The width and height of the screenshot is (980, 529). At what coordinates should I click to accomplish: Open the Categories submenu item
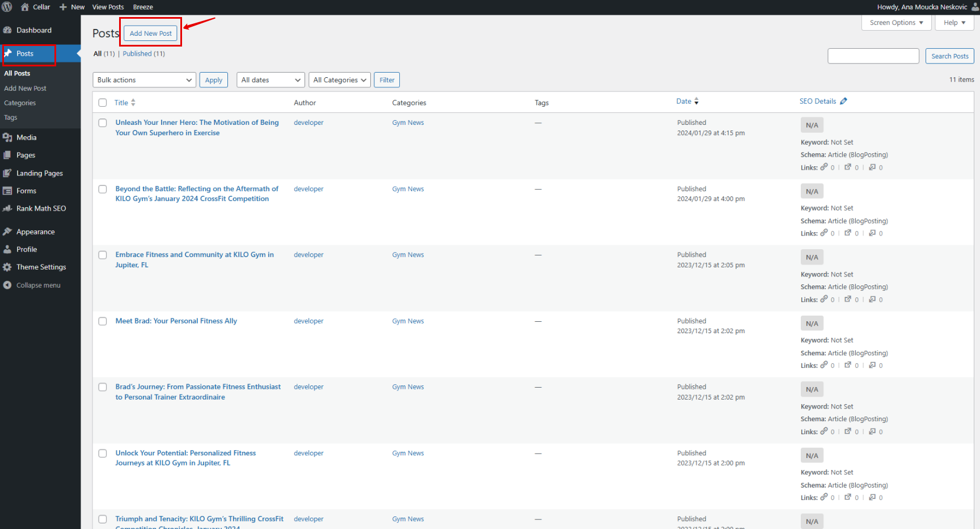[x=20, y=103]
